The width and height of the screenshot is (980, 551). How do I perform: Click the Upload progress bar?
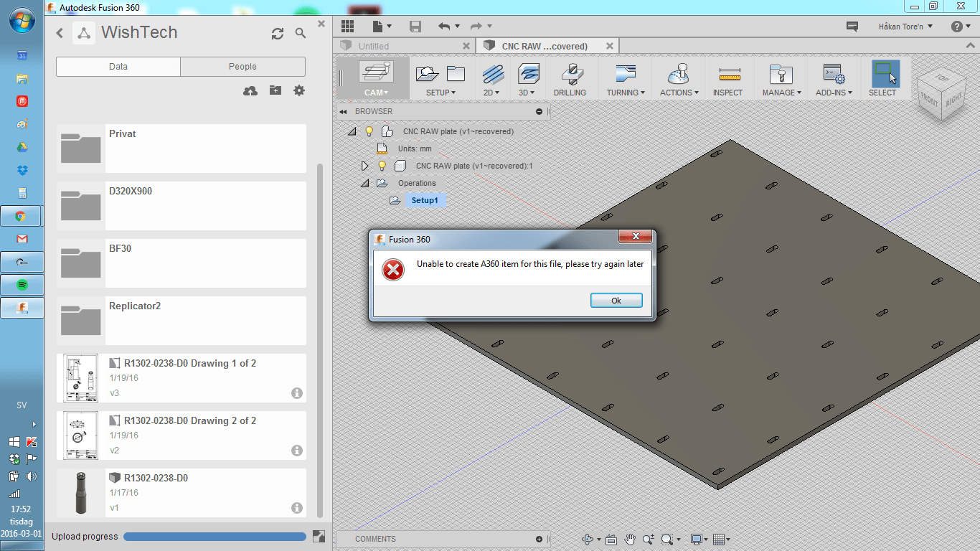pyautogui.click(x=215, y=537)
